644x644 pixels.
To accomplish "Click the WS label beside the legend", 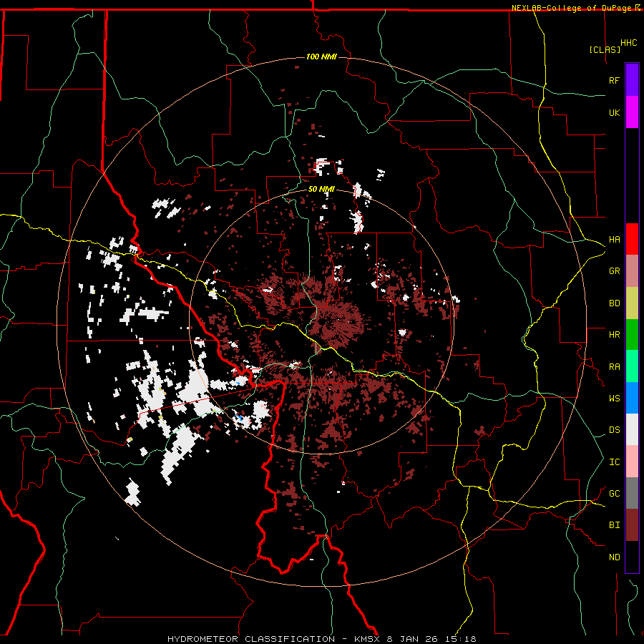I will coord(615,399).
